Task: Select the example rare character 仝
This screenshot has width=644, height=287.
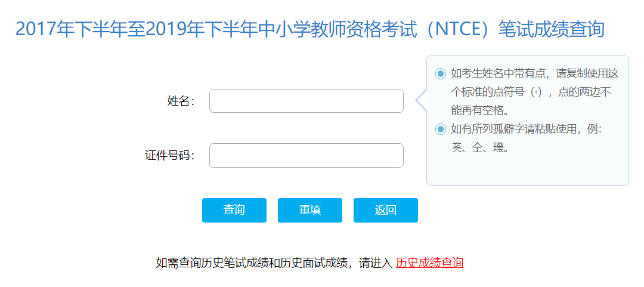Action: click(477, 147)
